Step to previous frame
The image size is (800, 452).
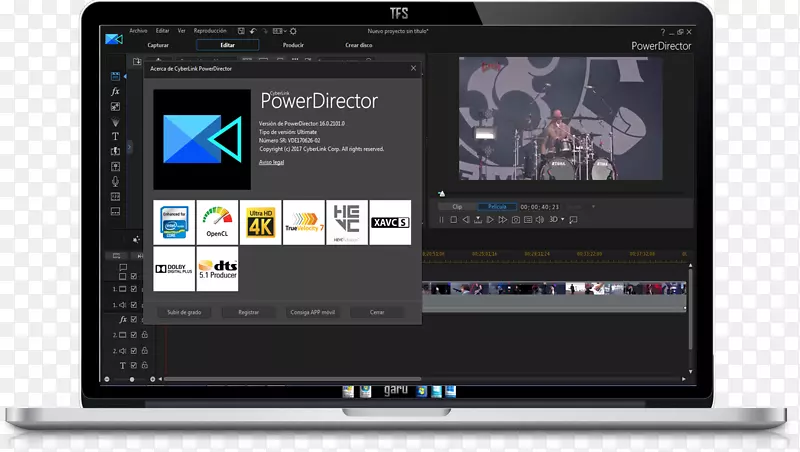466,220
